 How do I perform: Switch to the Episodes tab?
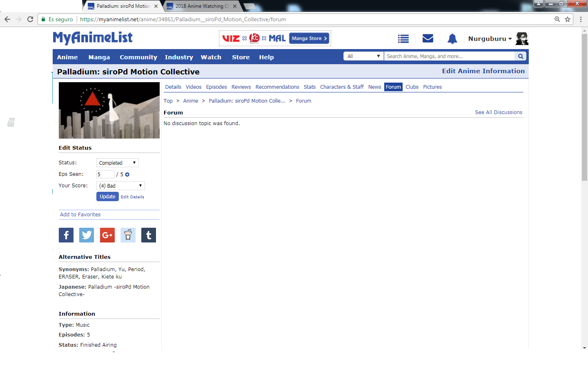tap(216, 87)
